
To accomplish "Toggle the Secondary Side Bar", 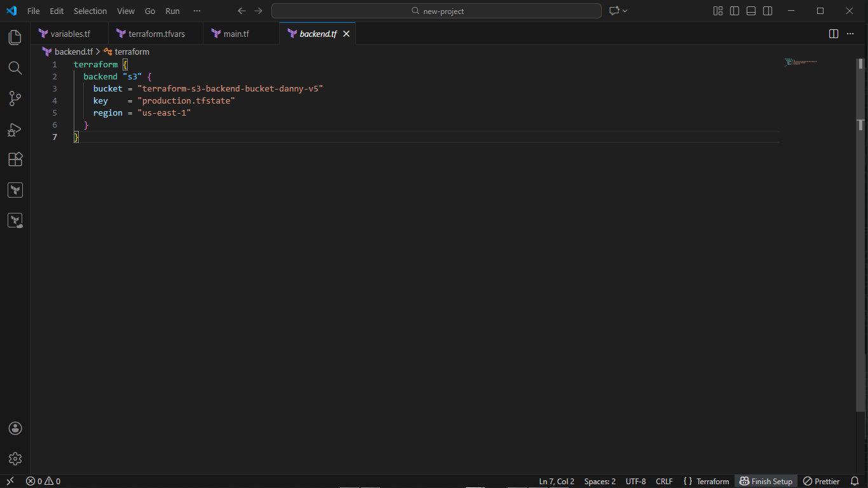I will coord(767,11).
